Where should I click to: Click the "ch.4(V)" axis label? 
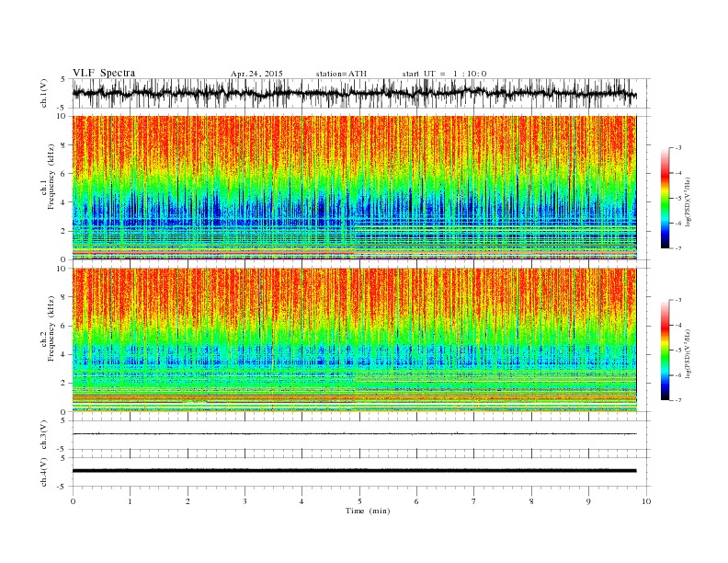tap(44, 472)
